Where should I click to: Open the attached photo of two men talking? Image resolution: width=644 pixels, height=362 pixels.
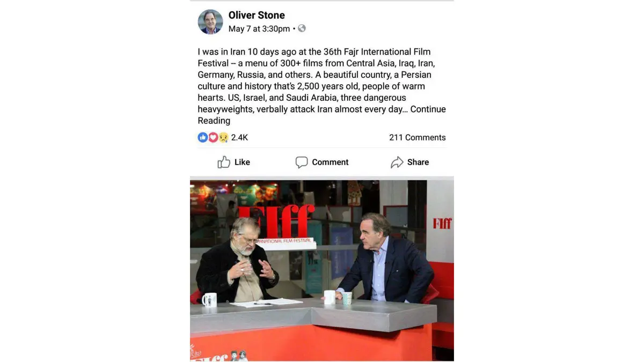322,270
